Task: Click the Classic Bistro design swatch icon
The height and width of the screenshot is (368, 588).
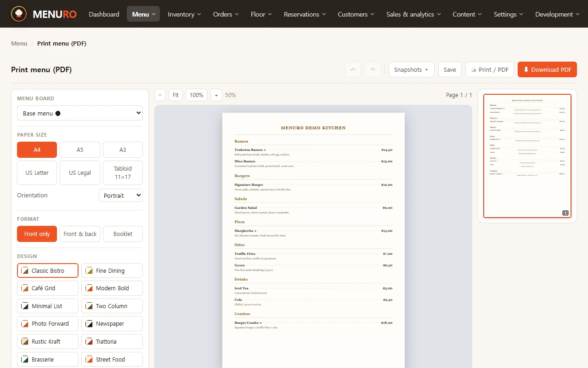Action: (x=25, y=271)
